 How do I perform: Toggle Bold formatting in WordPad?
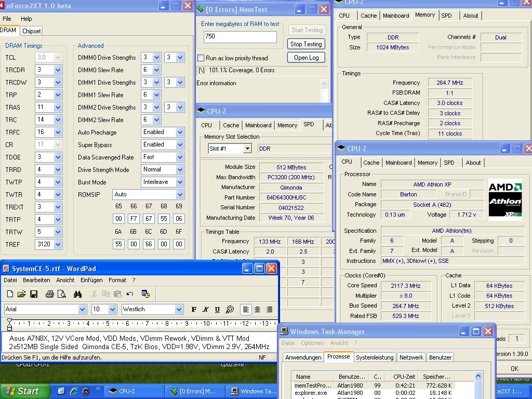click(194, 309)
